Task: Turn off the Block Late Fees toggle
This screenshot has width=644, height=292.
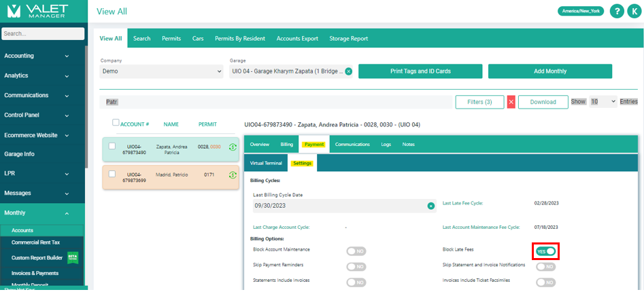Action: 546,251
